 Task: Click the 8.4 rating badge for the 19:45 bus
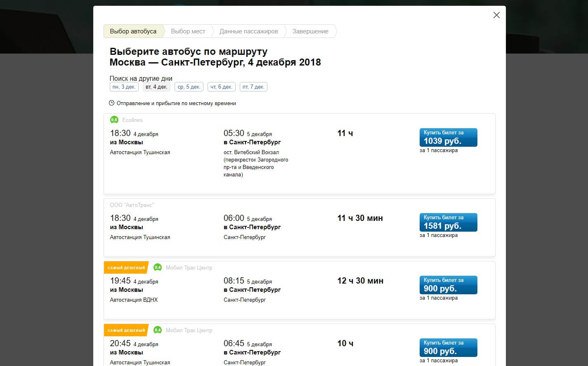click(158, 267)
